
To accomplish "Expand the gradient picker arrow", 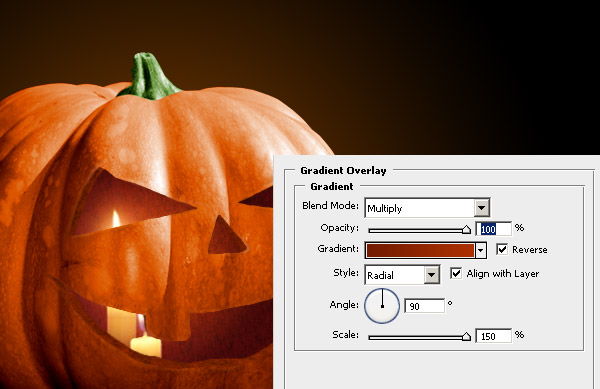I will (481, 251).
